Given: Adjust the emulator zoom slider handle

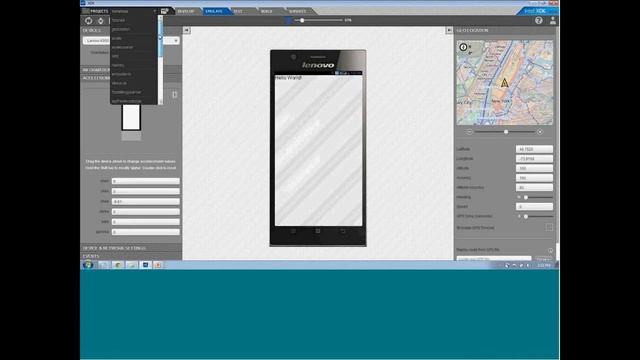Looking at the screenshot, I should (302, 20).
